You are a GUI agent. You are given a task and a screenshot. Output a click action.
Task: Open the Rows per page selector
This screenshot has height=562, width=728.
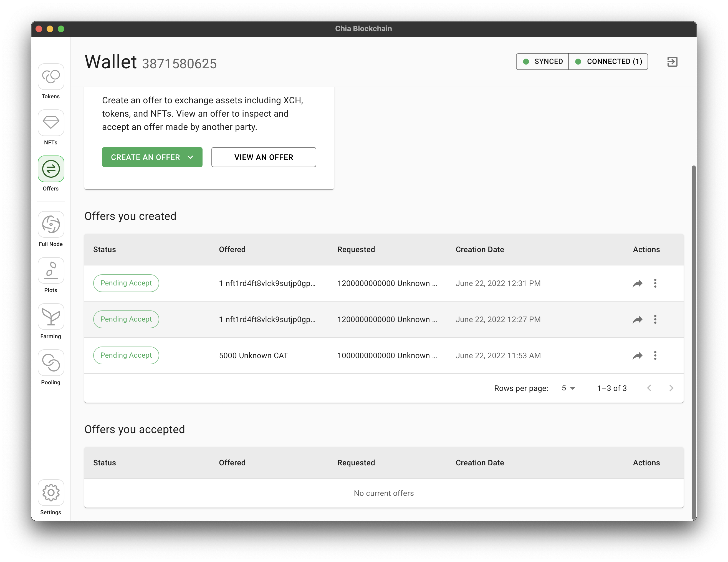[x=568, y=388]
